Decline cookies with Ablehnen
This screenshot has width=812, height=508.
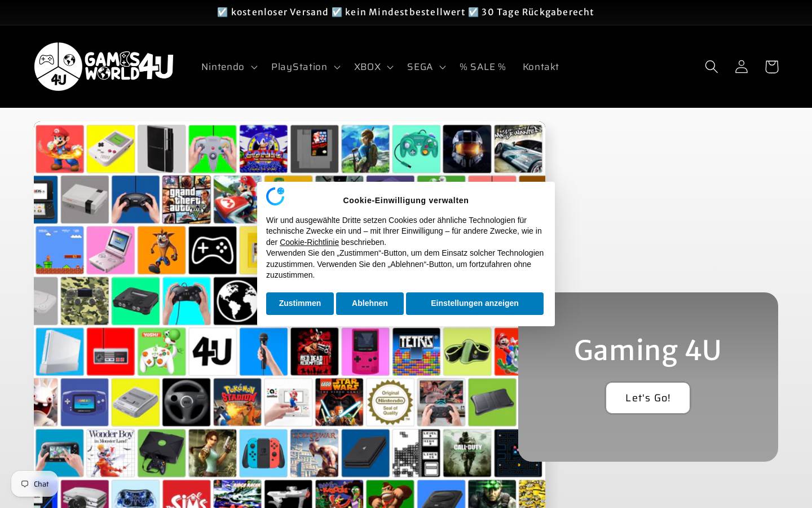[370, 304]
